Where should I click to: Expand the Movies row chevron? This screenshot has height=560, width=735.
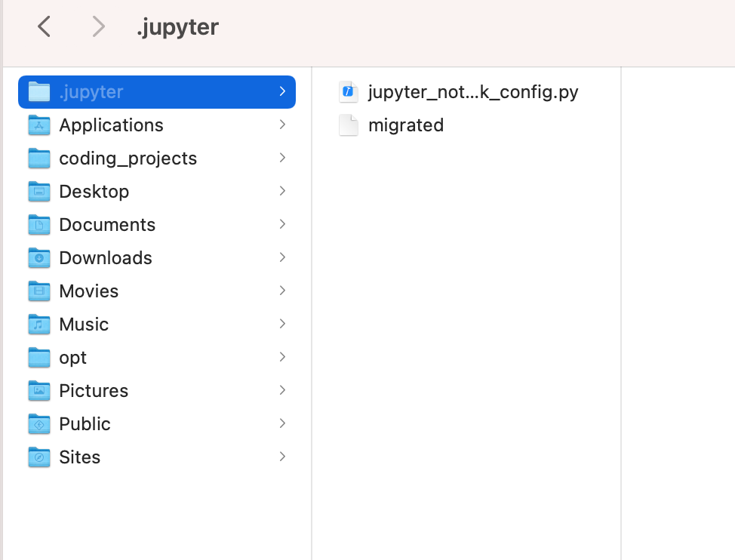pyautogui.click(x=282, y=291)
